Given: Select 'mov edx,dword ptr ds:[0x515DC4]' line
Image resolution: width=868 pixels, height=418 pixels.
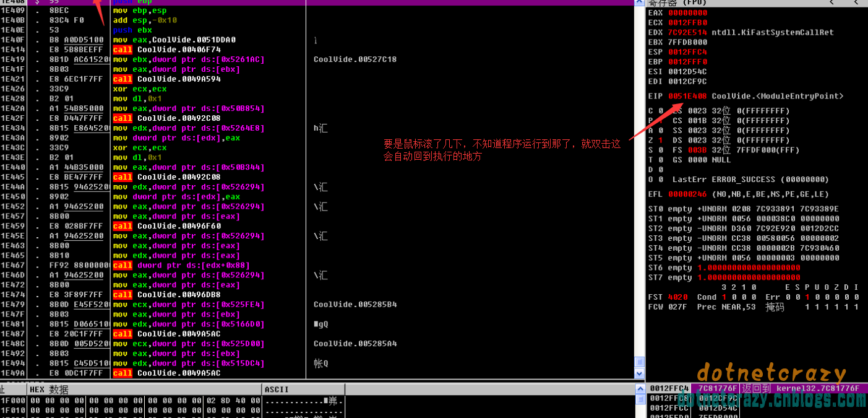Looking at the screenshot, I should [189, 364].
